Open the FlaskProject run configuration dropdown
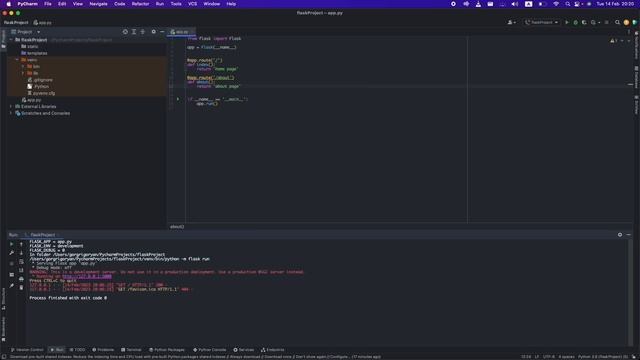Viewport: 640px width, 360px height. point(542,22)
